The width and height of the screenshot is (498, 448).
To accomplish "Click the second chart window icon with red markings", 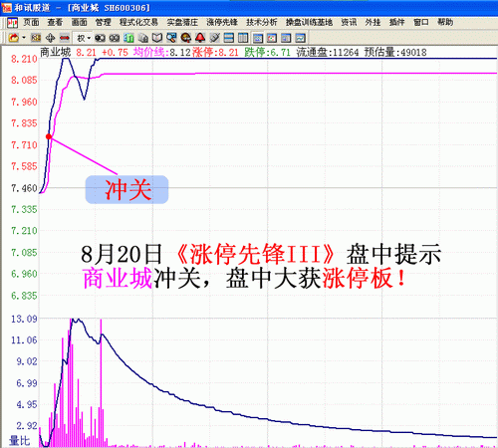I will pos(272,38).
